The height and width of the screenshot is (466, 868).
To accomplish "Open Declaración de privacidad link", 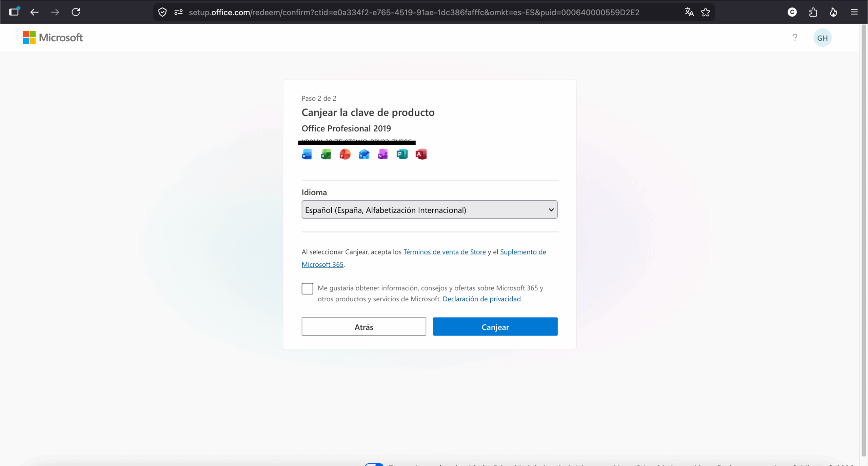I will [481, 299].
